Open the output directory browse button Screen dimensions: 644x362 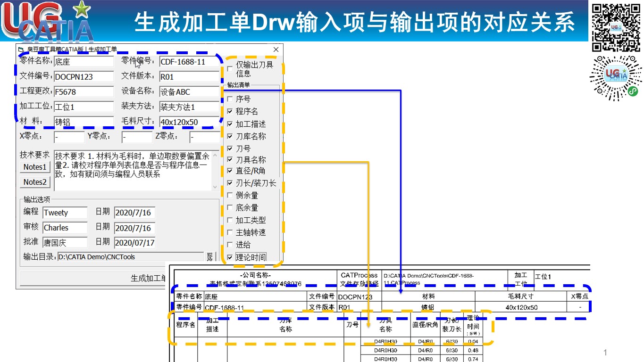tap(210, 256)
